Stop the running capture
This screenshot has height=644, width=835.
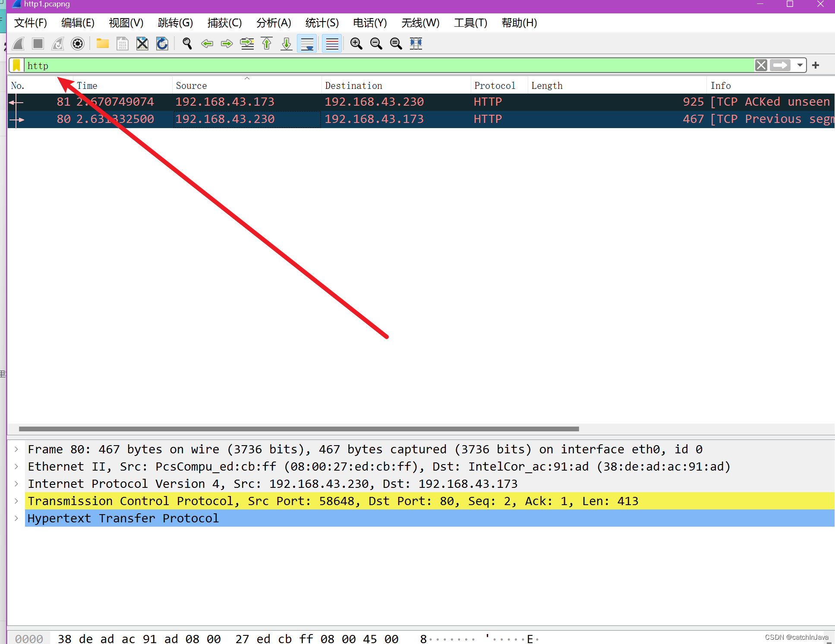click(38, 44)
